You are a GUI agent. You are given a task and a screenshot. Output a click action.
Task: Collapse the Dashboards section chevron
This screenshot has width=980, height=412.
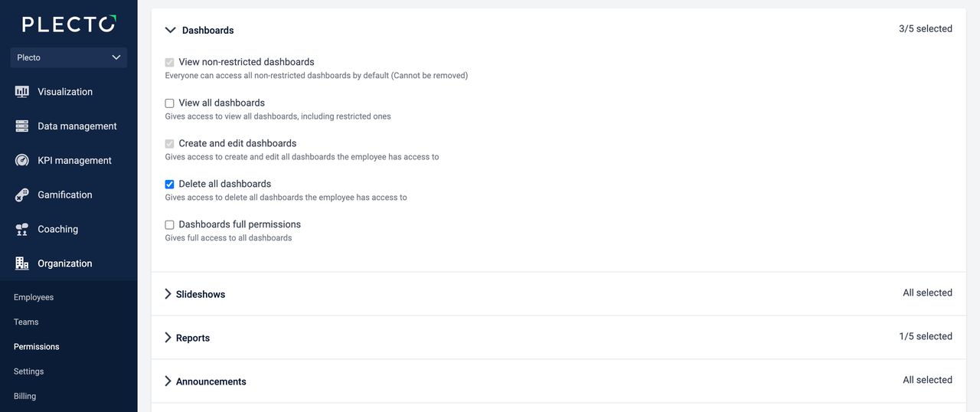pos(171,31)
